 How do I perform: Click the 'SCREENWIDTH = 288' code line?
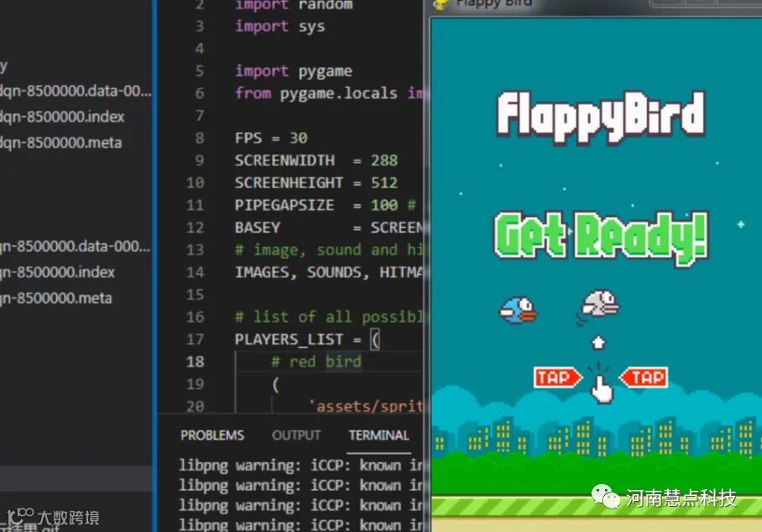click(317, 161)
